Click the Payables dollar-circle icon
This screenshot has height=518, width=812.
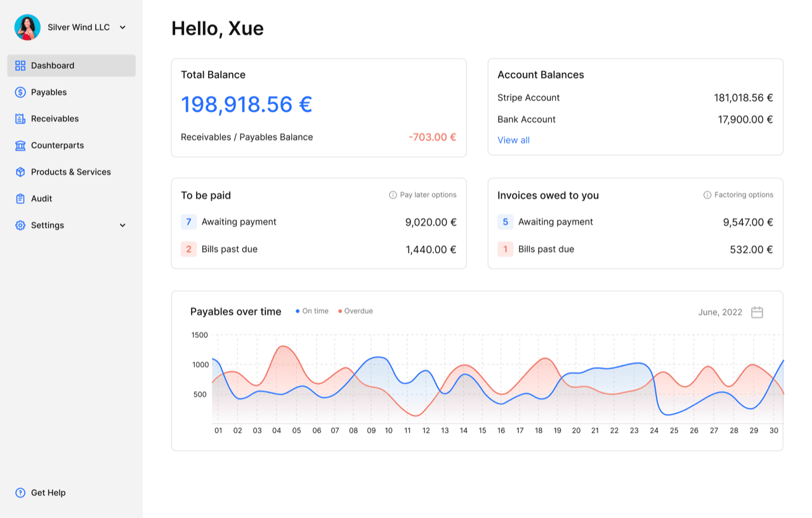tap(20, 92)
